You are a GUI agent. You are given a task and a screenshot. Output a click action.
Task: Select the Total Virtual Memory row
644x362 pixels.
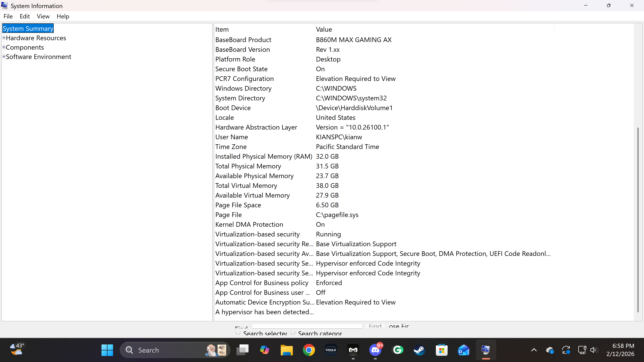pyautogui.click(x=384, y=186)
